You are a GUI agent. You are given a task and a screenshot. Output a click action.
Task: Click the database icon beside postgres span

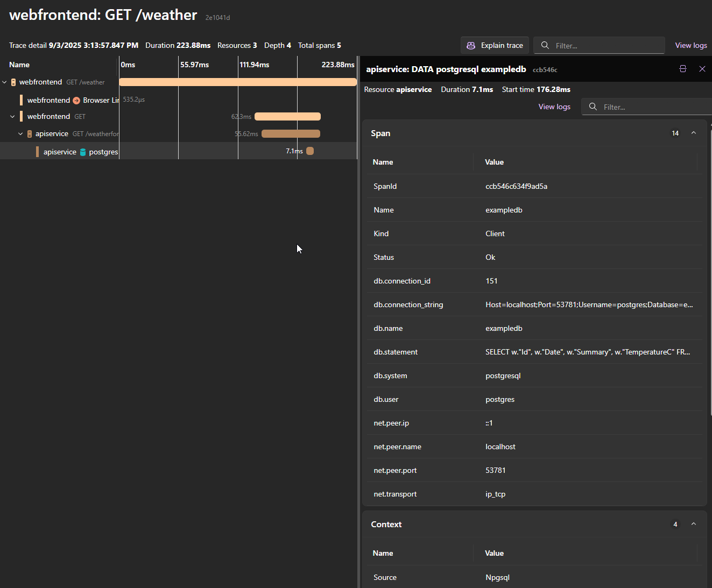click(82, 152)
